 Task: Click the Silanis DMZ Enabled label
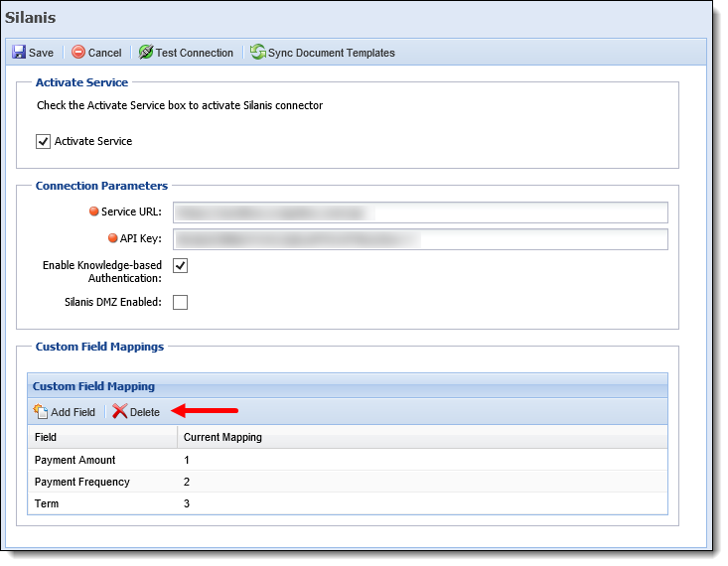113,302
